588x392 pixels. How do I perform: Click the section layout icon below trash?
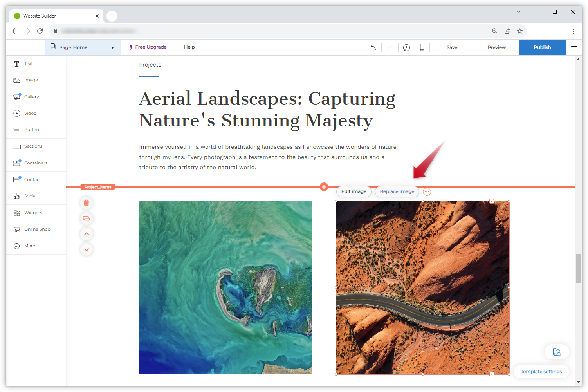coord(87,219)
